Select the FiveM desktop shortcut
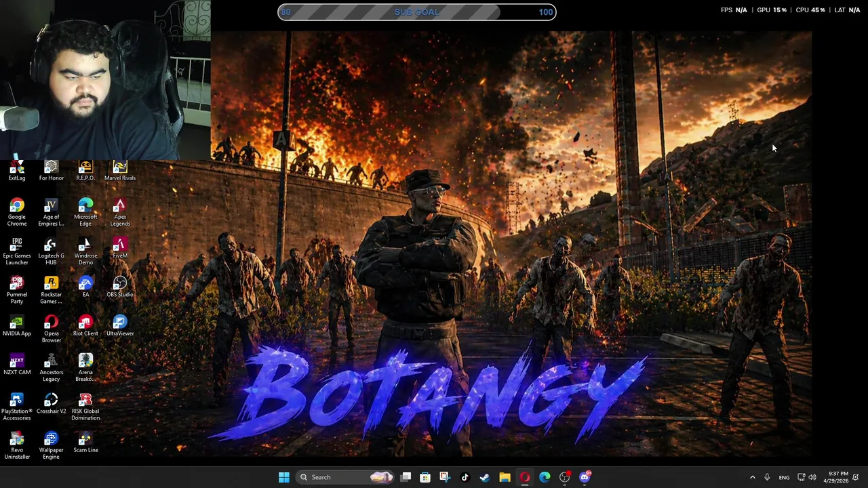Image resolution: width=868 pixels, height=488 pixels. pyautogui.click(x=120, y=248)
